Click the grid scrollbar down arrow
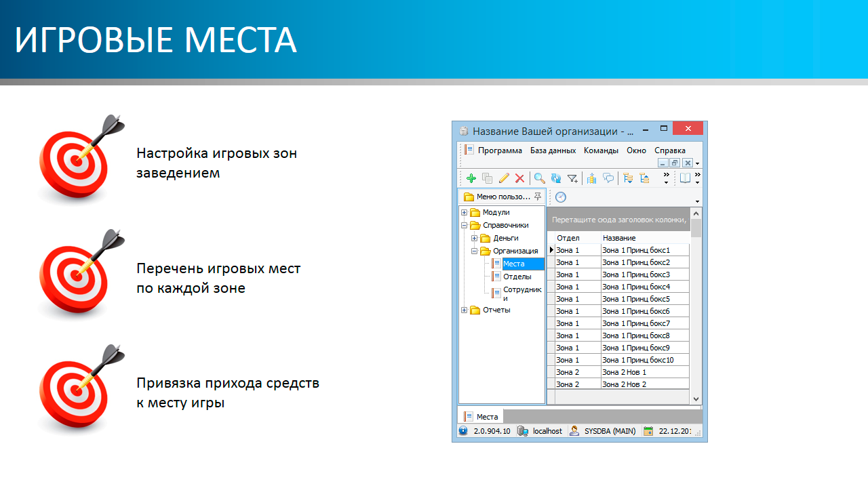868x488 pixels. [696, 399]
